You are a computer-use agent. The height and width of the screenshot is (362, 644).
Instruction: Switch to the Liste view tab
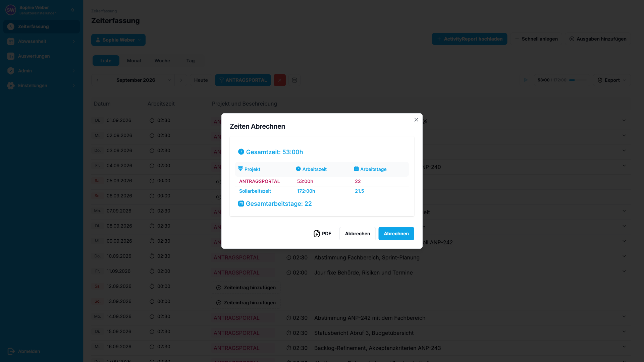[106, 61]
